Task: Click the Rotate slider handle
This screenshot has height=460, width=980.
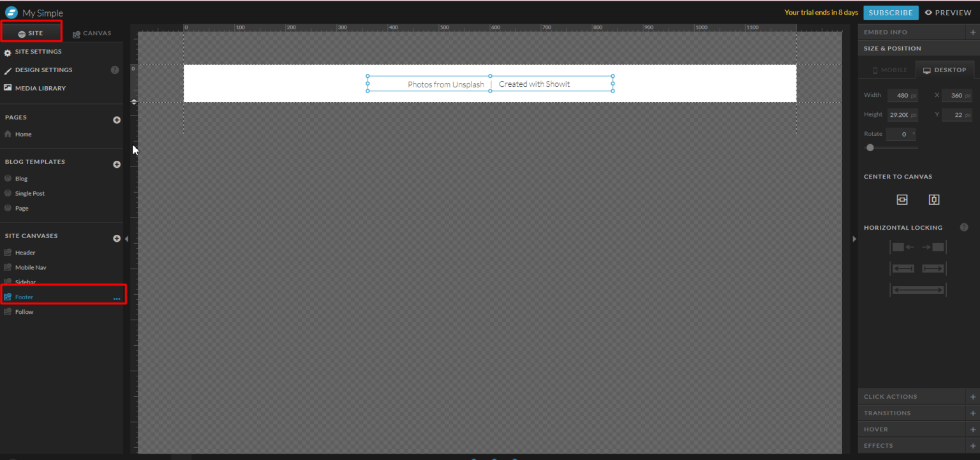Action: (870, 147)
